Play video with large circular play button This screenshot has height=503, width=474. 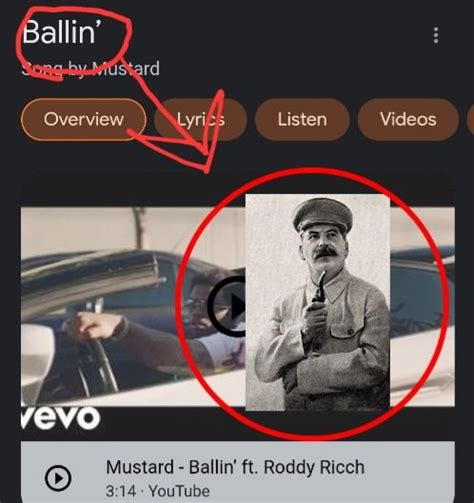[227, 306]
